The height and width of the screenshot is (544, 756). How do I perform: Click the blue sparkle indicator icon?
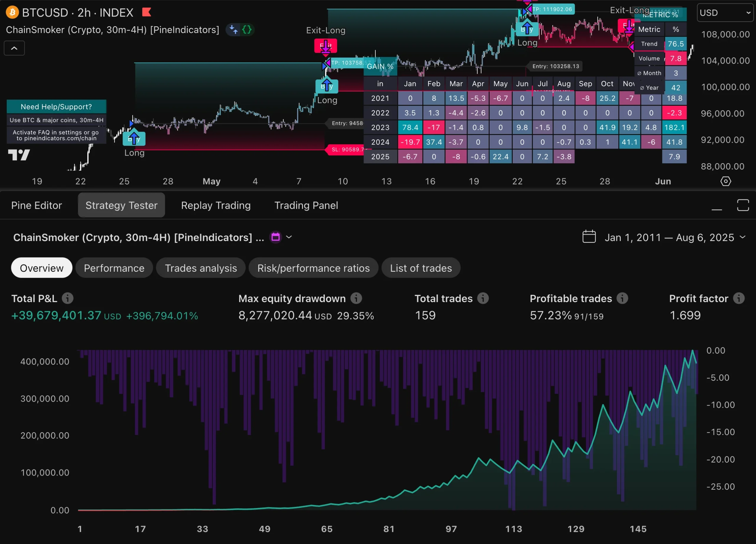point(234,30)
